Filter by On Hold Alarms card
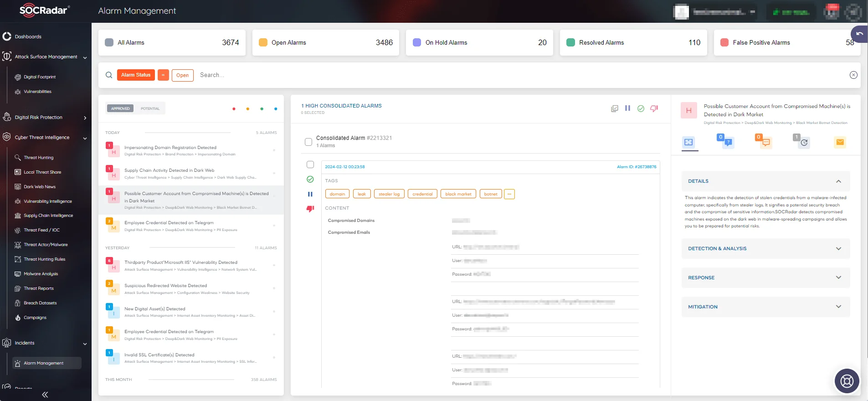Viewport: 868px width, 401px height. tap(479, 42)
